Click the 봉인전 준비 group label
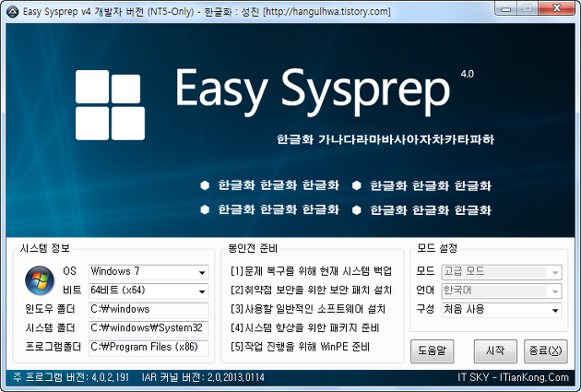The height and width of the screenshot is (392, 581). 253,248
